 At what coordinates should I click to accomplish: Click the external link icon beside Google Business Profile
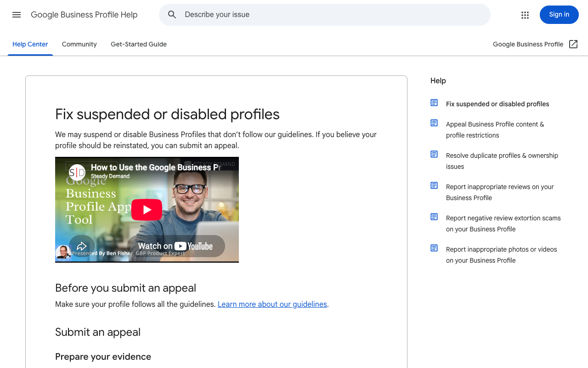click(573, 44)
